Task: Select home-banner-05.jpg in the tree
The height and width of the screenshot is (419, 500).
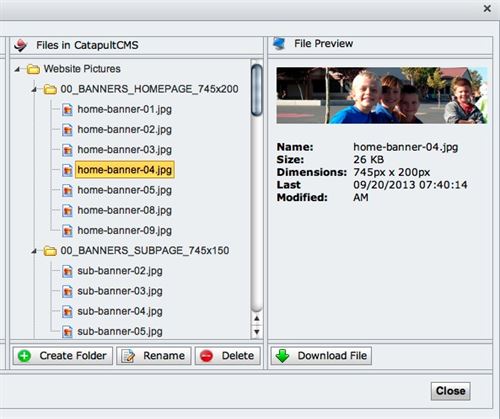Action: click(125, 190)
